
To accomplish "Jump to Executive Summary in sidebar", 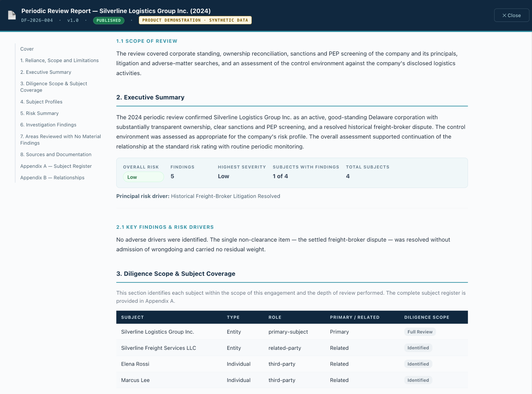I will pyautogui.click(x=46, y=72).
